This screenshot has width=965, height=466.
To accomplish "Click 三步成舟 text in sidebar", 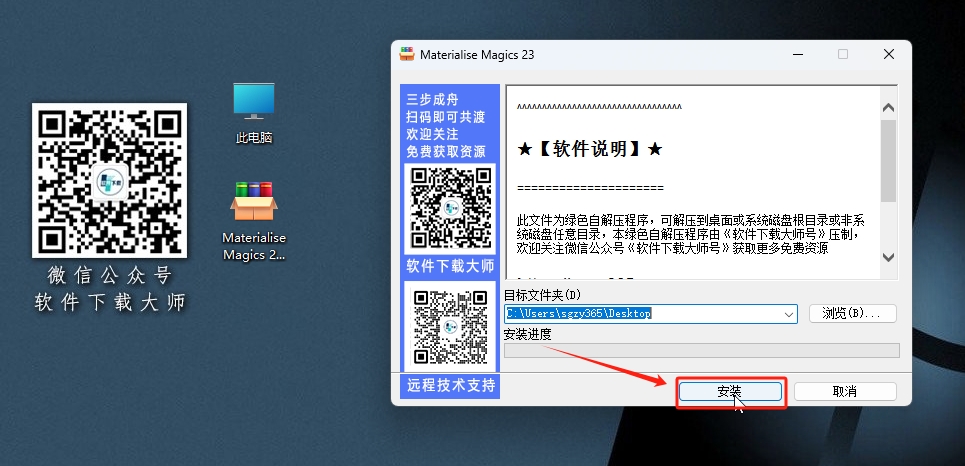I will coord(433,100).
